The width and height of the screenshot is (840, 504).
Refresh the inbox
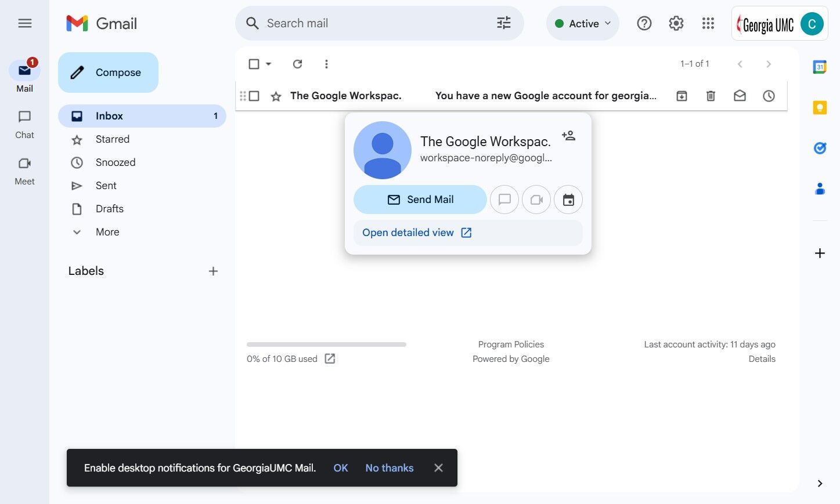(297, 64)
